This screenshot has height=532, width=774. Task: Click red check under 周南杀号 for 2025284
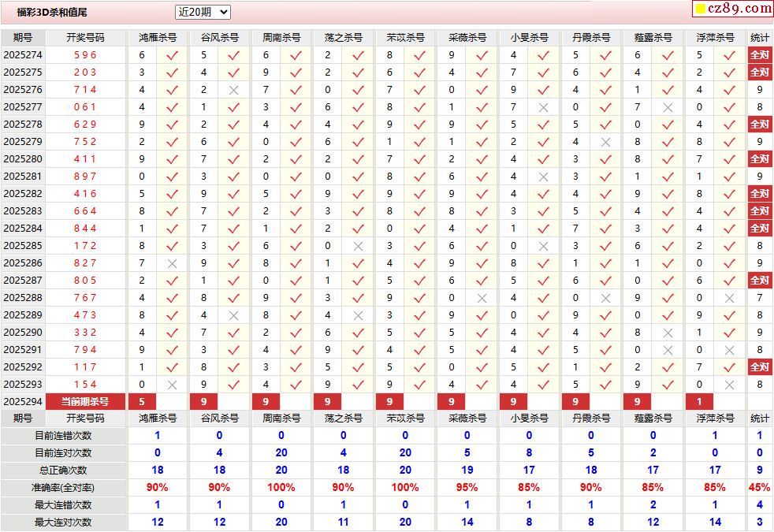click(x=296, y=229)
